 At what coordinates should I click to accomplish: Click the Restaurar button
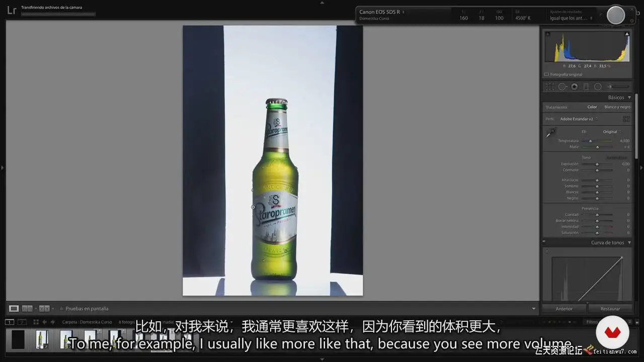[x=610, y=309]
